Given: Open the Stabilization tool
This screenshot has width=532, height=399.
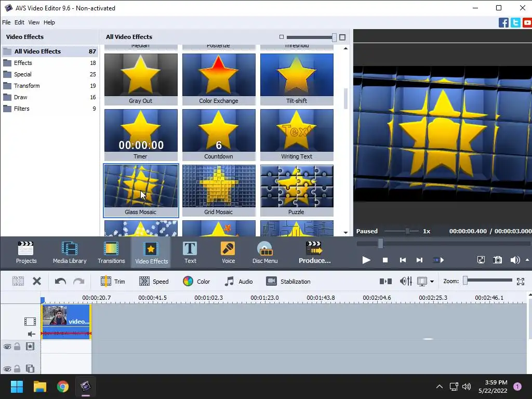Looking at the screenshot, I should (288, 281).
